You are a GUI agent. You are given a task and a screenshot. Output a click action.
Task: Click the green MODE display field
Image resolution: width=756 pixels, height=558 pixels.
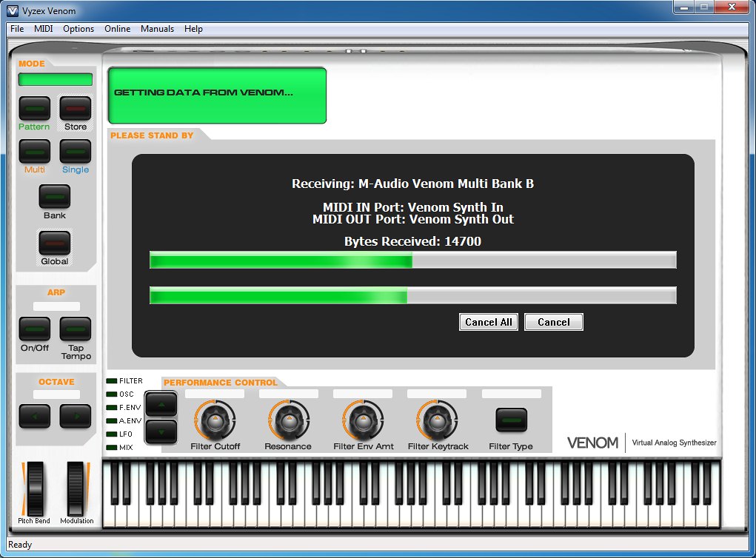pos(55,79)
